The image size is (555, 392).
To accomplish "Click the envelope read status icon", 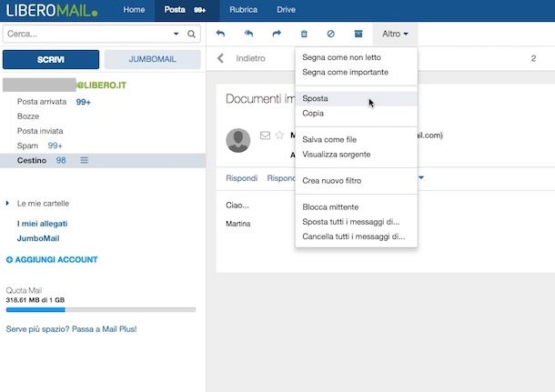I will [265, 136].
